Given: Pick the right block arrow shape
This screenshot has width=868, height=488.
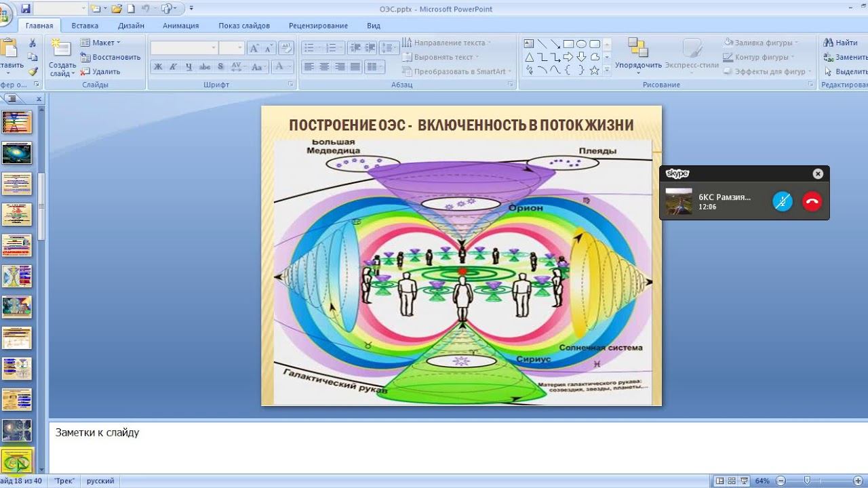Looking at the screenshot, I should tap(568, 57).
